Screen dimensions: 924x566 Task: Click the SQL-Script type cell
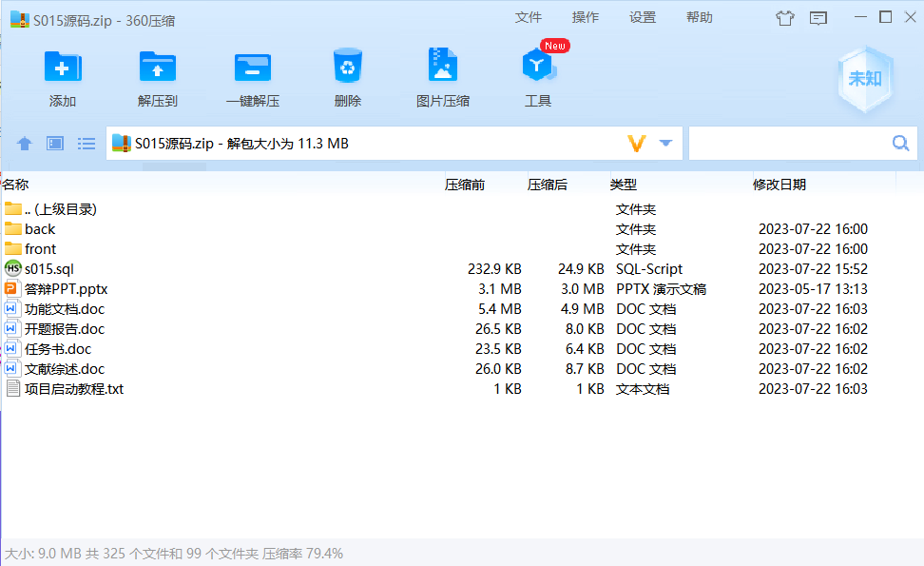649,269
